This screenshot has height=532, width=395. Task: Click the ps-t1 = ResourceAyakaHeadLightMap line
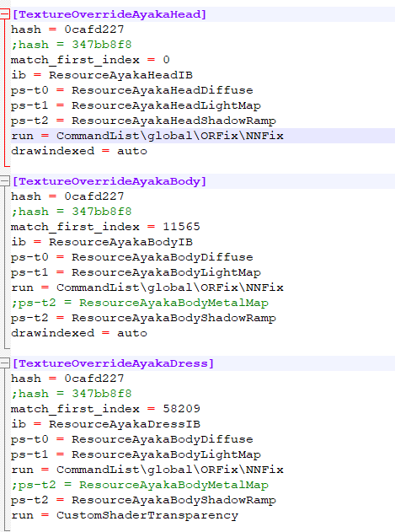136,105
